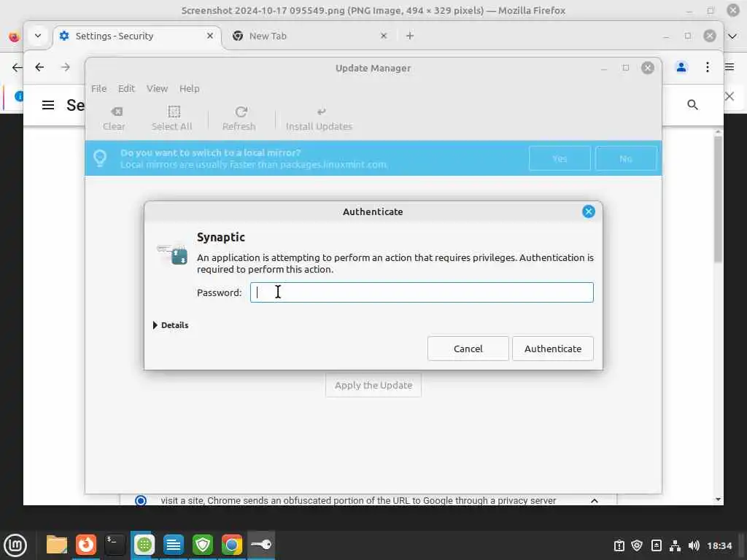Open the View menu in Update Manager
747x560 pixels.
(x=157, y=88)
